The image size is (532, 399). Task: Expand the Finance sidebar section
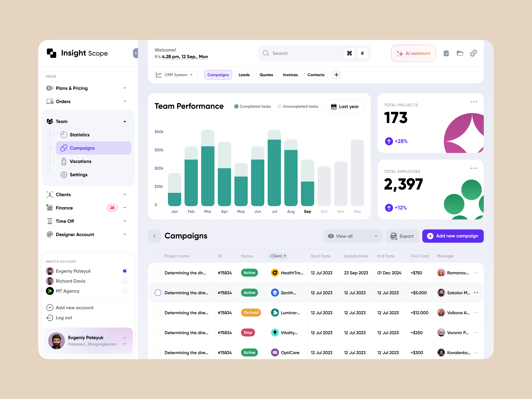tap(125, 208)
